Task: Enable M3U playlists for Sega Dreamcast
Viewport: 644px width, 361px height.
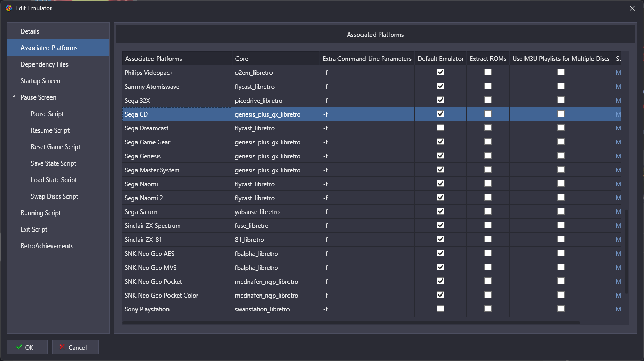Action: tap(561, 128)
